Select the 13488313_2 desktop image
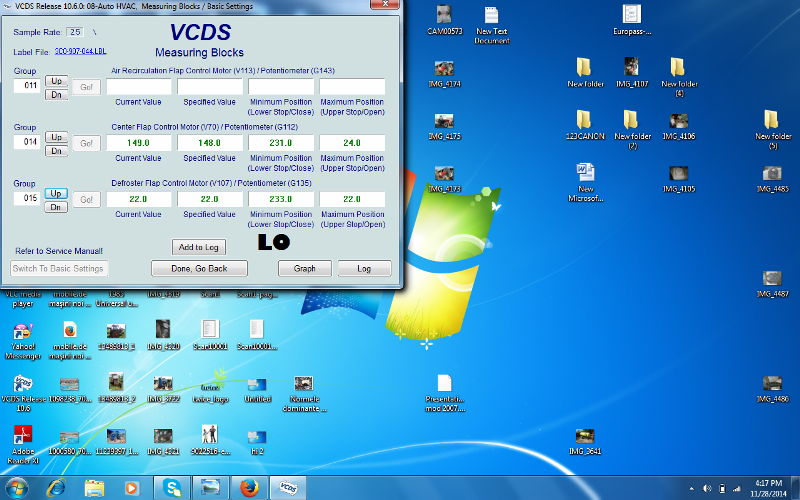The width and height of the screenshot is (800, 500). (116, 389)
